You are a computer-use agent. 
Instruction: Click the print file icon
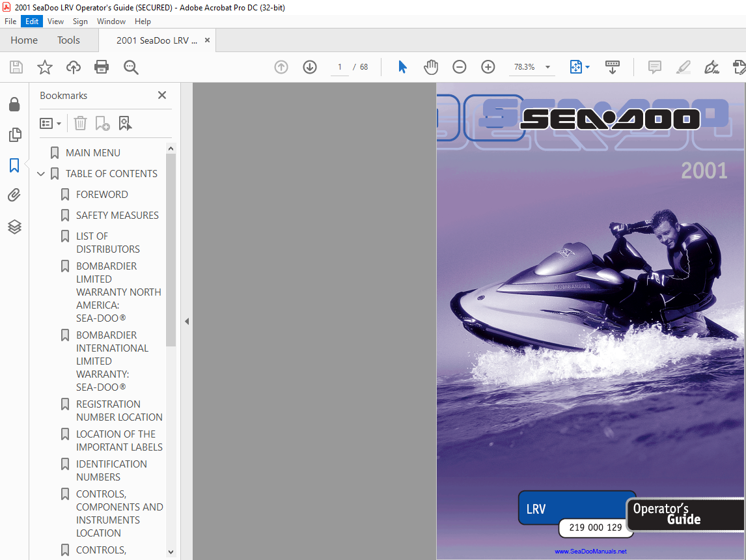(102, 67)
